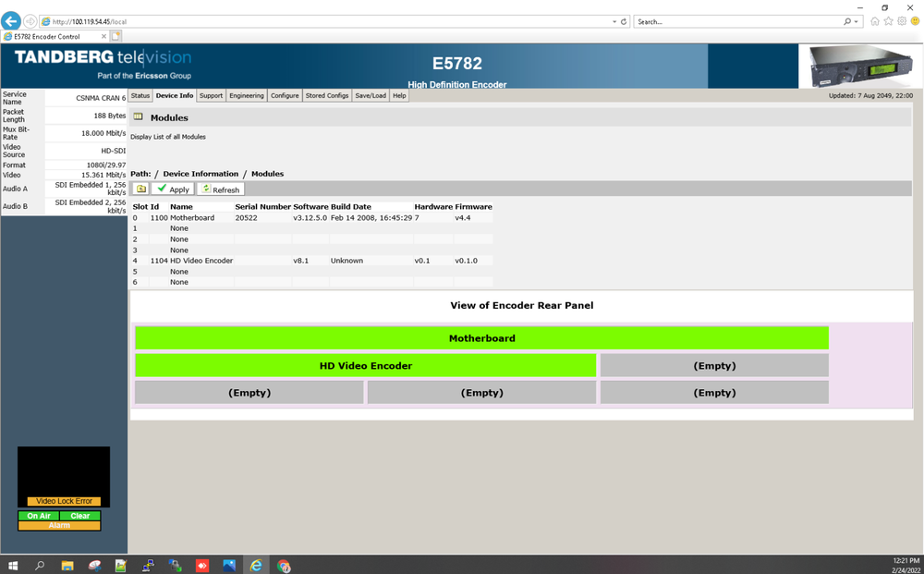
Task: Click serial number 20522
Action: click(x=247, y=217)
